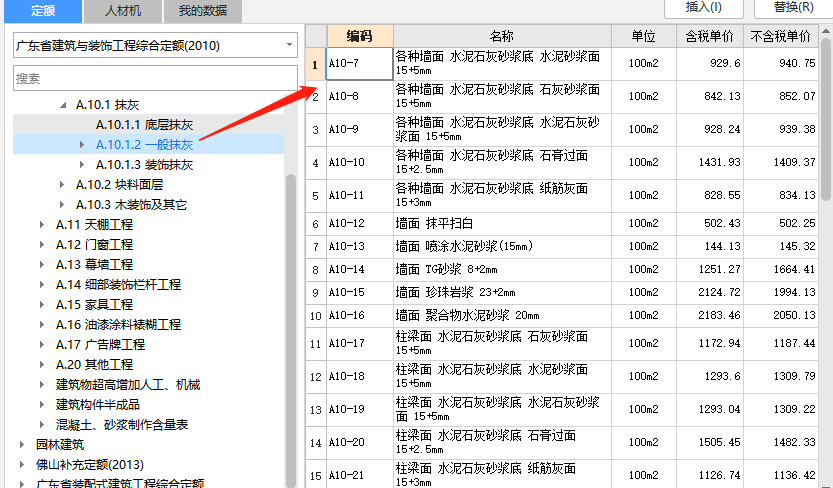Switch to the 人材机 tab
This screenshot has height=488, width=833.
click(123, 11)
